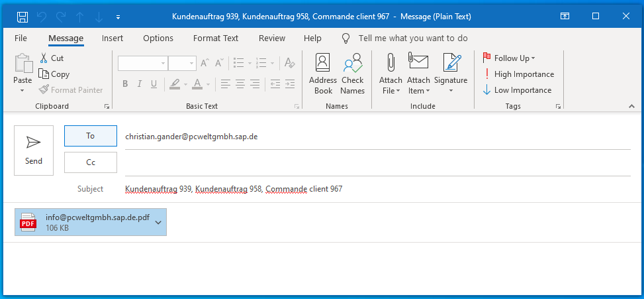The image size is (644, 299).
Task: Click the Save icon in title bar
Action: coord(23,17)
